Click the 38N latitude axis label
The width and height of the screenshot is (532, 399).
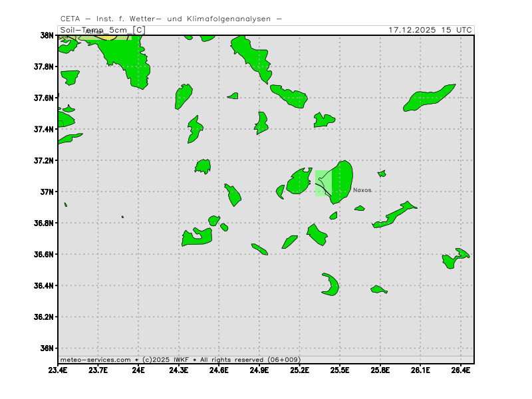(x=47, y=35)
